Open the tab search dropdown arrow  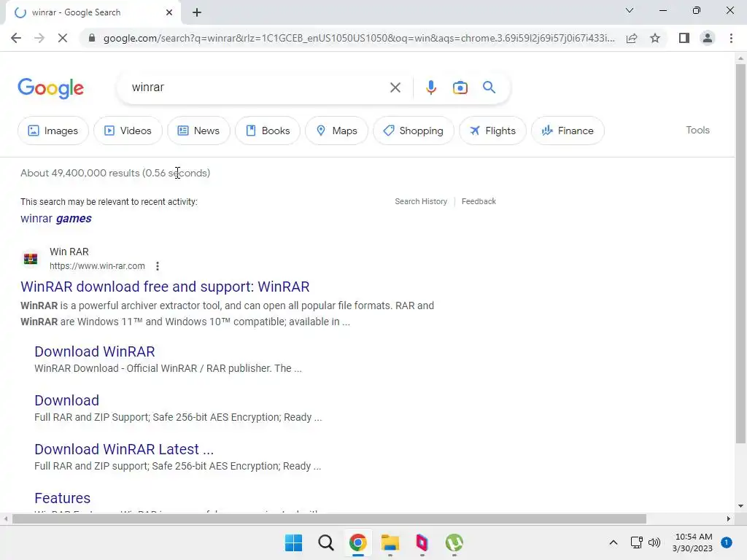point(630,10)
